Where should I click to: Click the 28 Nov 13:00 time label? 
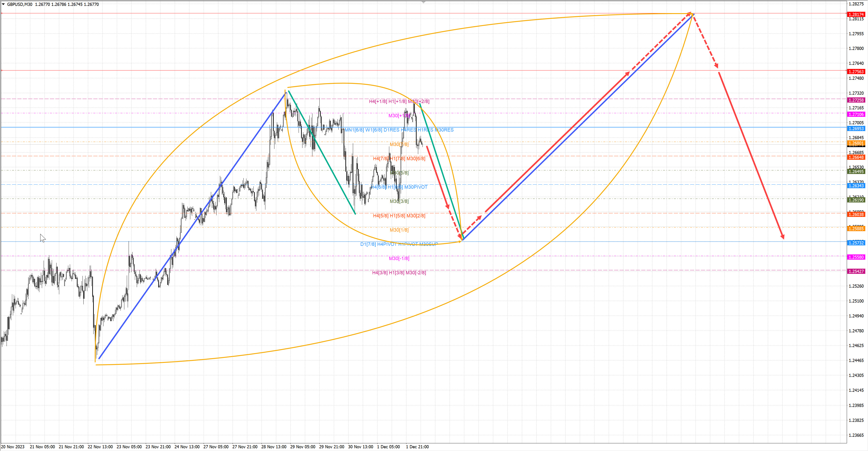(x=274, y=447)
